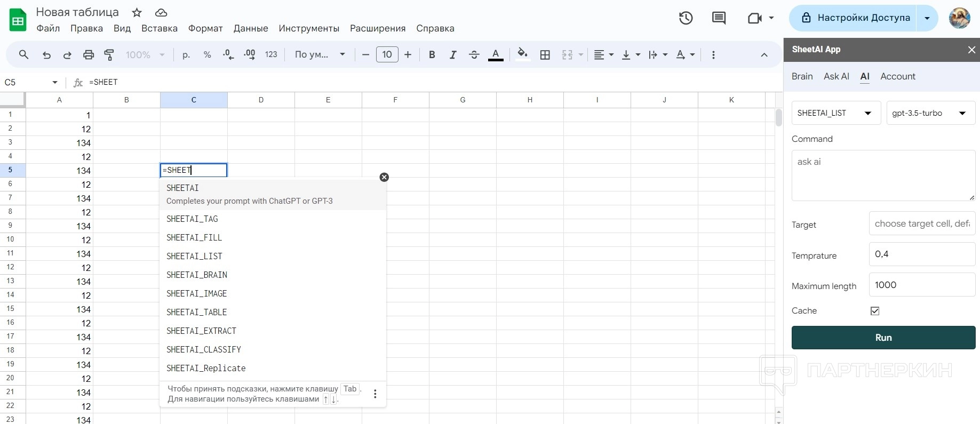Click the print icon in toolbar
Screen dimensions: 980x424
pyautogui.click(x=89, y=55)
